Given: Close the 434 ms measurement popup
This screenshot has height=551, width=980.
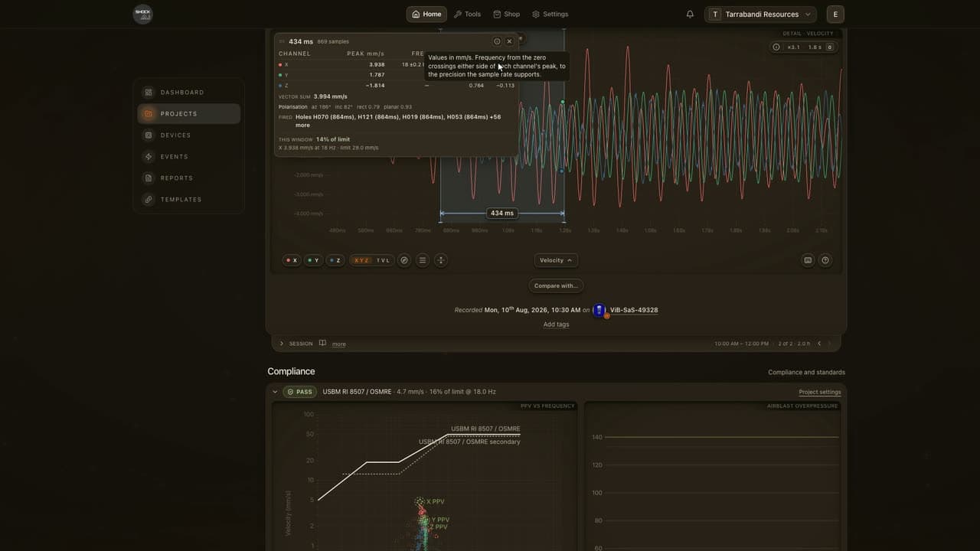Looking at the screenshot, I should pos(509,41).
